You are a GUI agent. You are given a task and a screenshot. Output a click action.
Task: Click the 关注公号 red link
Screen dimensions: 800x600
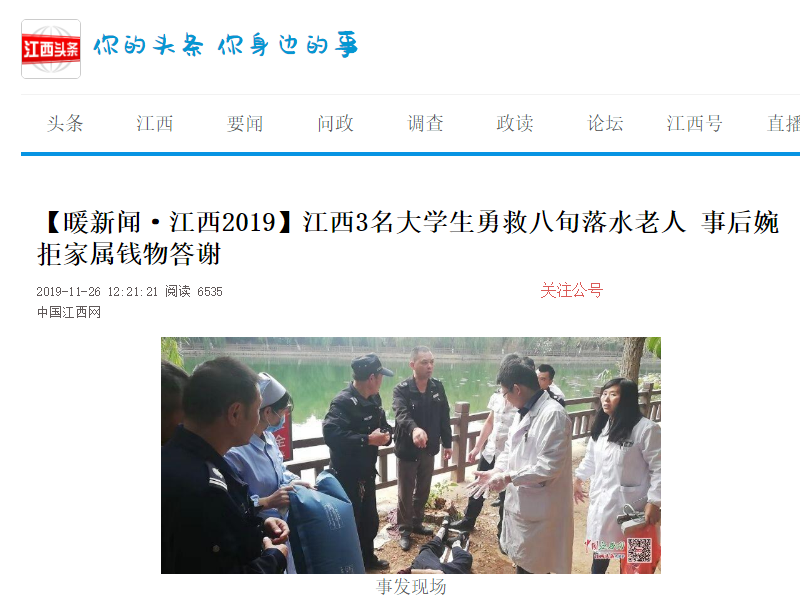pos(571,290)
